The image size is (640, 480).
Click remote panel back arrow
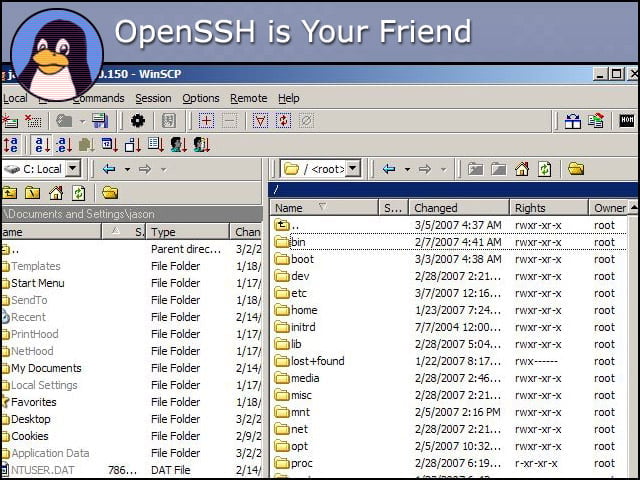[x=389, y=169]
